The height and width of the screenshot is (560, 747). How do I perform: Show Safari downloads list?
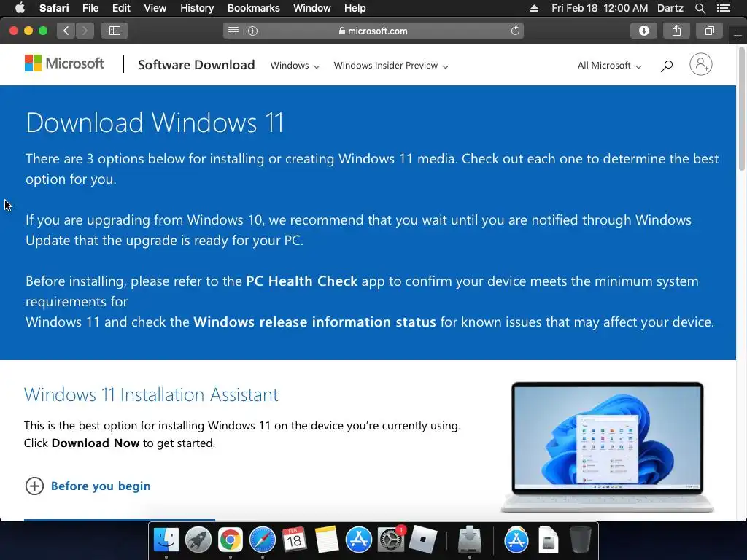coord(643,31)
